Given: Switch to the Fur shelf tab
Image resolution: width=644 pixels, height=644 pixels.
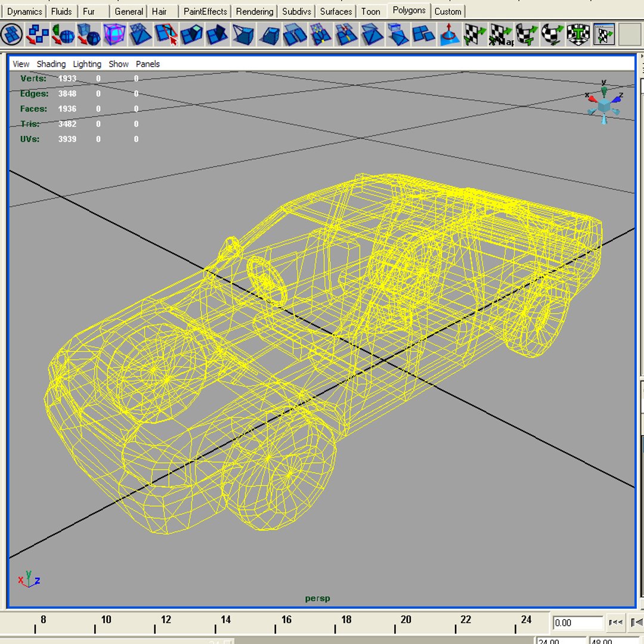Looking at the screenshot, I should point(89,11).
